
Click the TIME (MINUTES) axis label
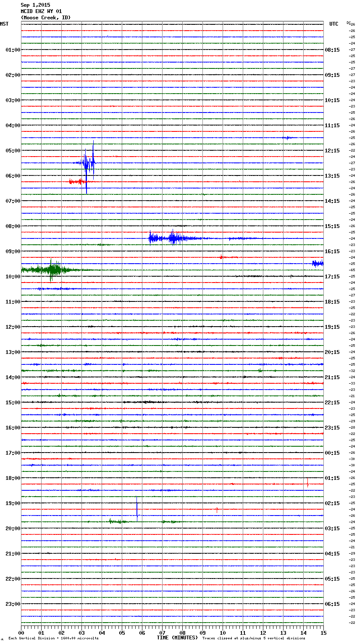(177, 638)
